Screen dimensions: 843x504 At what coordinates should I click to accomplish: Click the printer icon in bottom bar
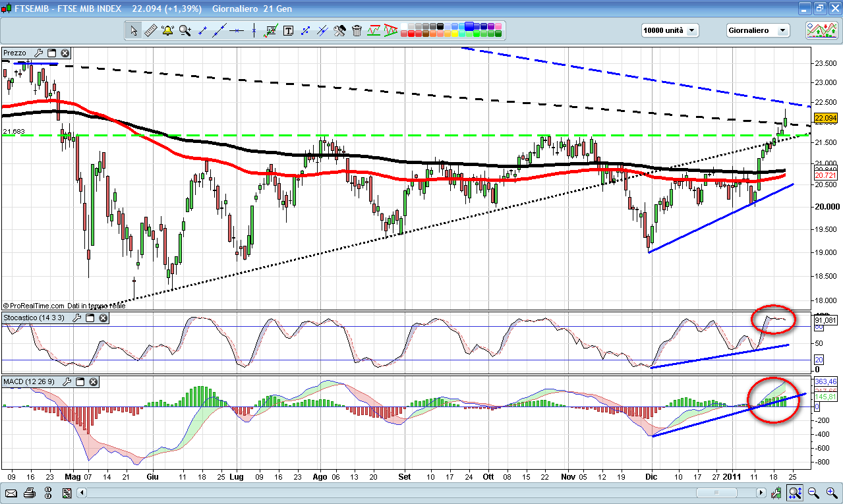30,493
